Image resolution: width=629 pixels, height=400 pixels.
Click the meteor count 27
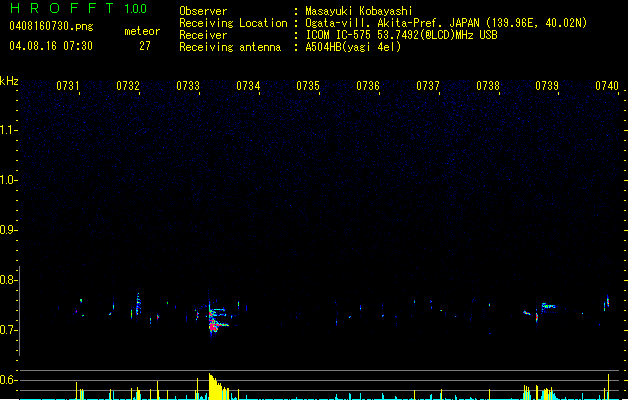point(145,46)
